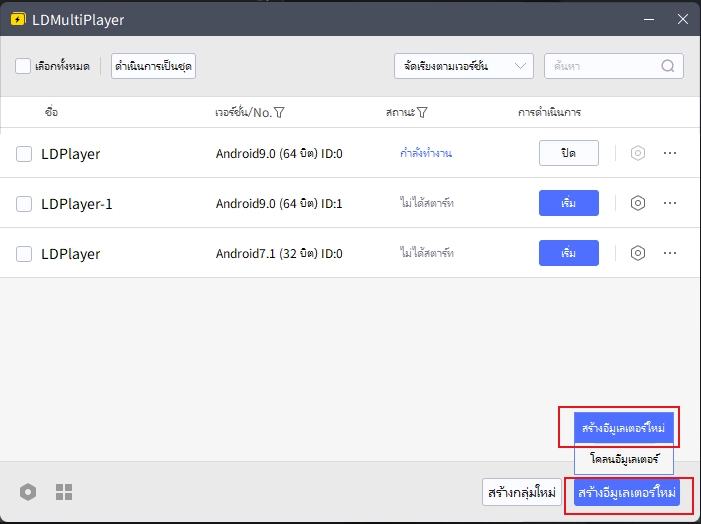Click the ดำเนินการเป็นชุด batch button

tap(153, 66)
